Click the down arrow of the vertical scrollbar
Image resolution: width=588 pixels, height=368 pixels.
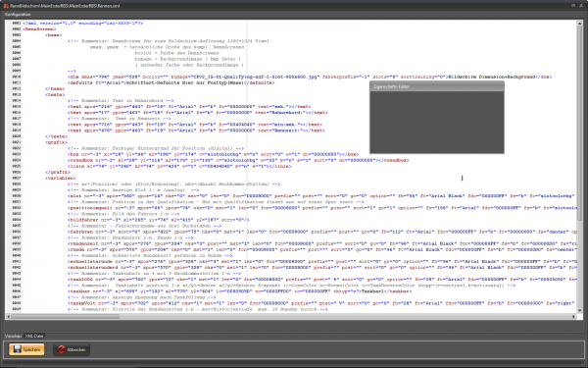pos(580,310)
